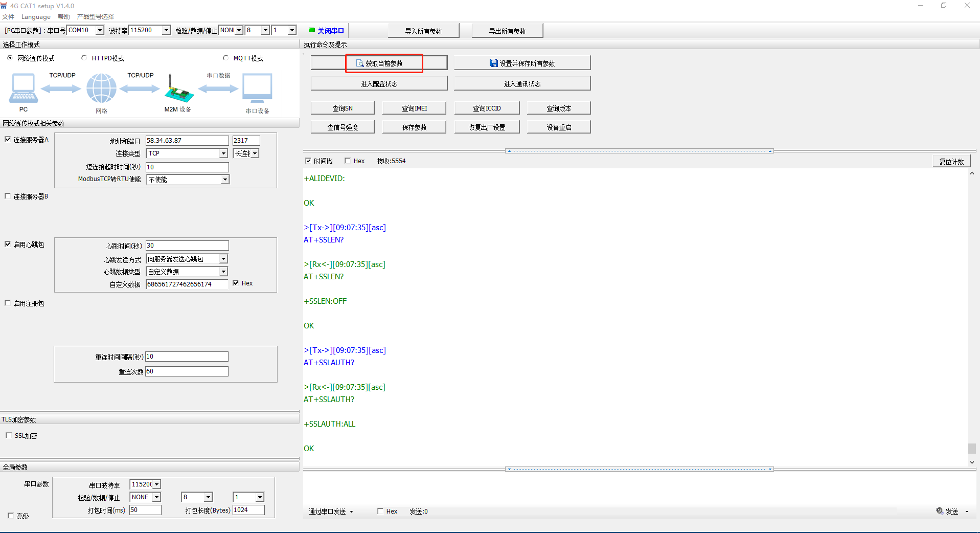Click the magnifier icon on 获取当前参数 button
Viewport: 980px width, 533px height.
360,63
